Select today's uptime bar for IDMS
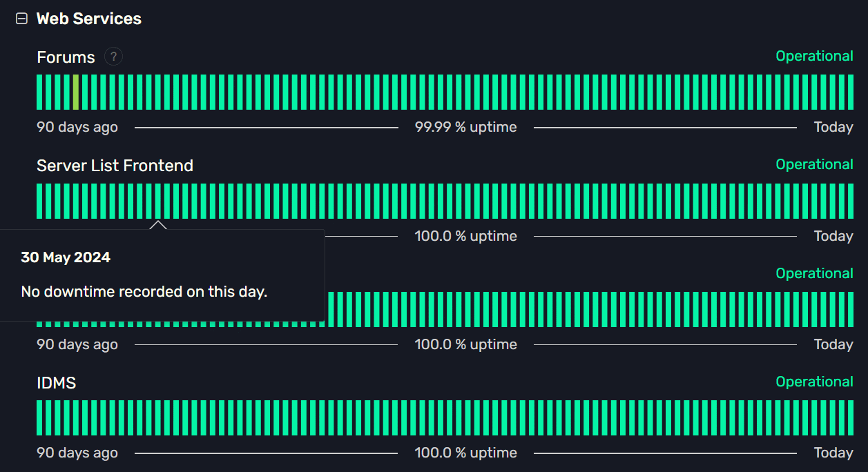Viewport: 868px width, 472px height. click(850, 416)
